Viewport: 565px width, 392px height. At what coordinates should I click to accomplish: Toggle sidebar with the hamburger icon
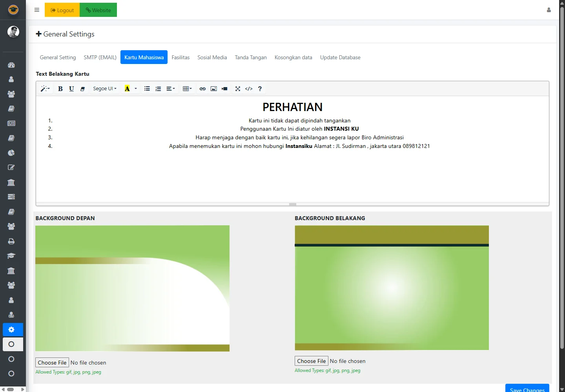[37, 10]
